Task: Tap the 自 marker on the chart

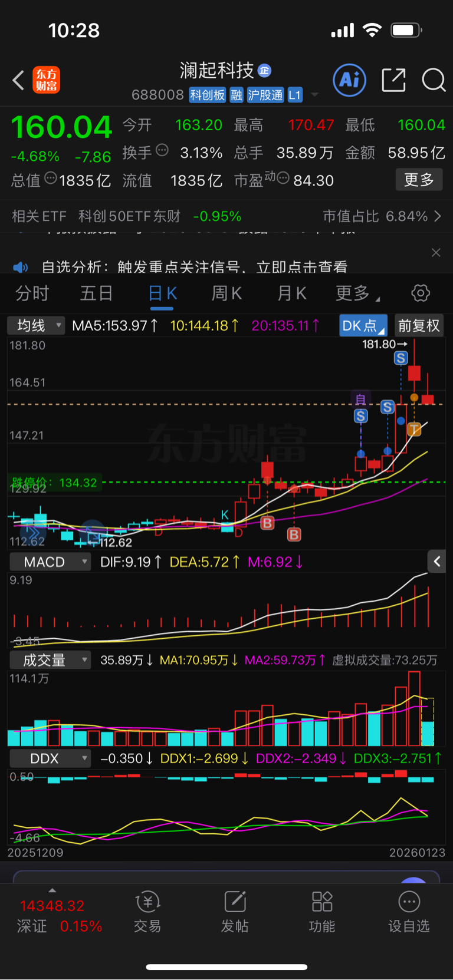Action: pyautogui.click(x=360, y=400)
